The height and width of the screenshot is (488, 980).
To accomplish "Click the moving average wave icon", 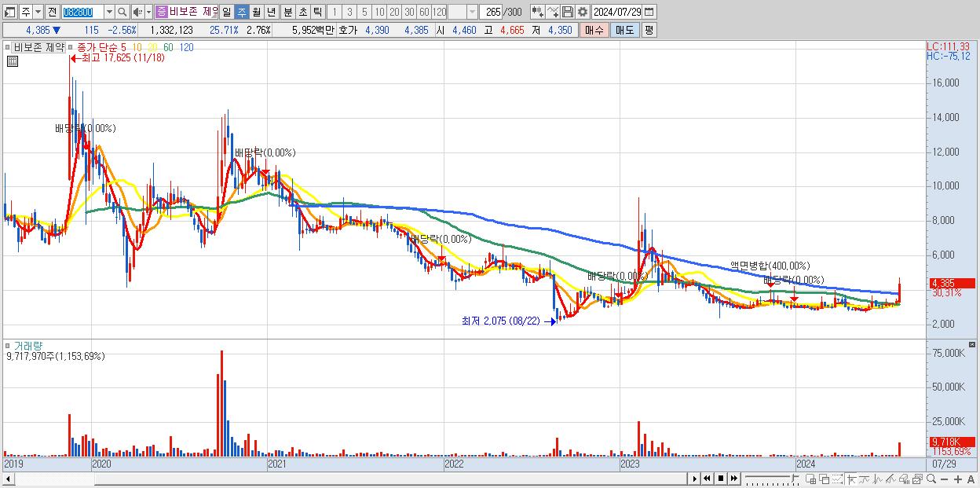I will click(865, 479).
